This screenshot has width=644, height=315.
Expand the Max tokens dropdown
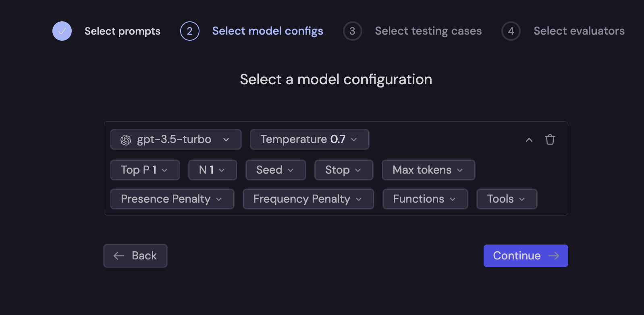[x=428, y=170]
